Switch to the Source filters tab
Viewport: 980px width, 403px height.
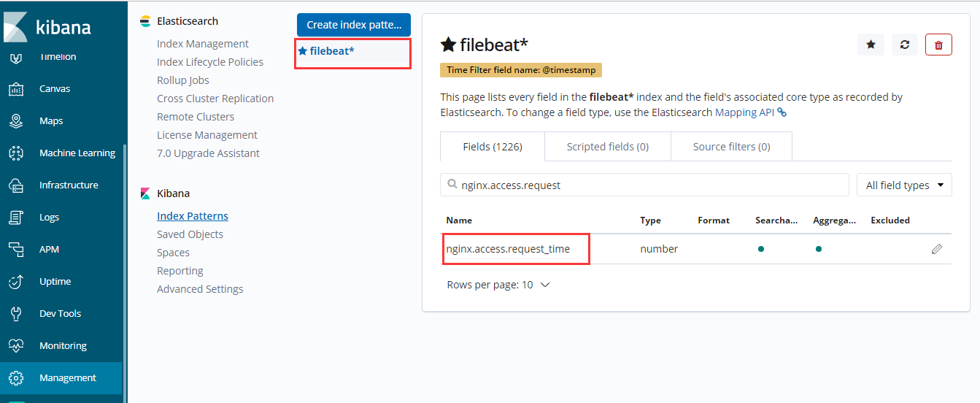pos(731,147)
